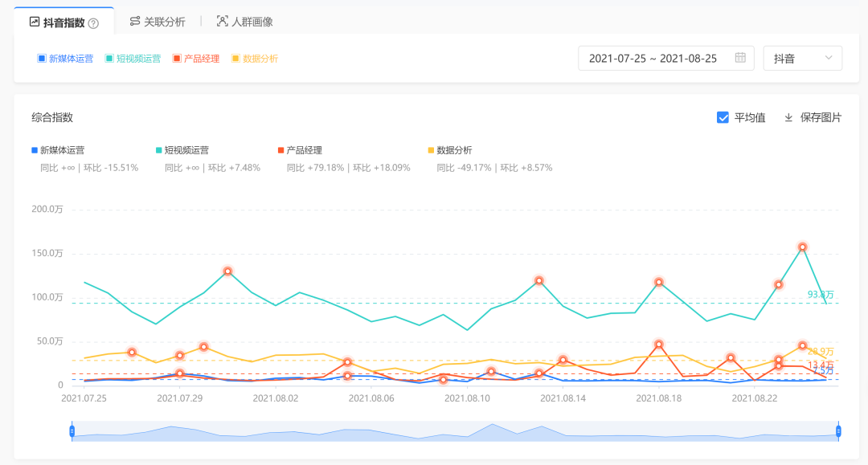Click the 150.0万 y-axis label
The height and width of the screenshot is (465, 868).
point(47,253)
